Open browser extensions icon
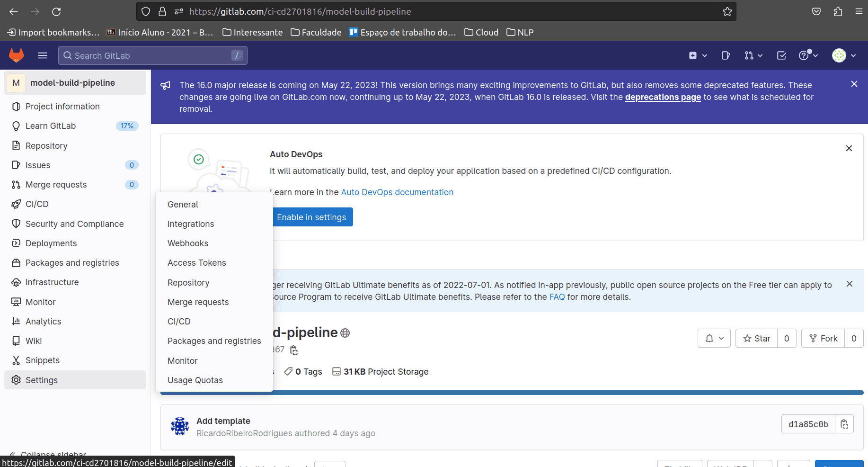 tap(838, 11)
